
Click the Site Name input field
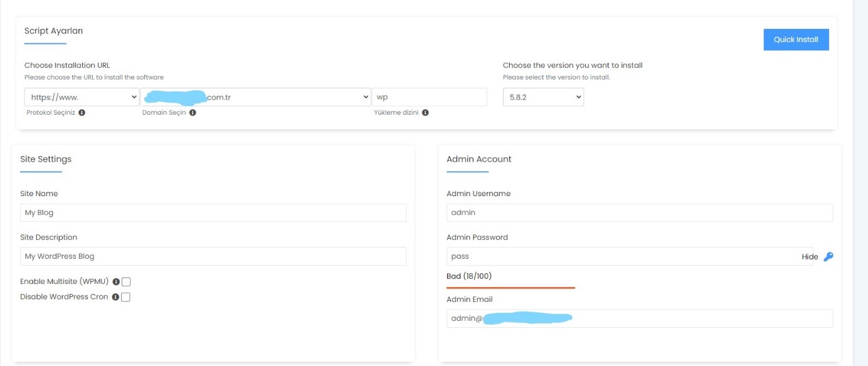(x=213, y=212)
